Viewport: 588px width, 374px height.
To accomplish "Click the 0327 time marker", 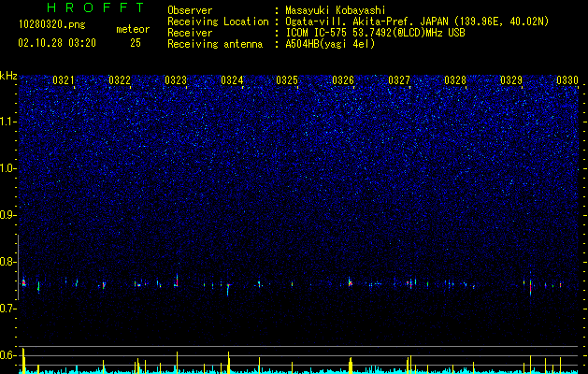I will click(x=399, y=80).
